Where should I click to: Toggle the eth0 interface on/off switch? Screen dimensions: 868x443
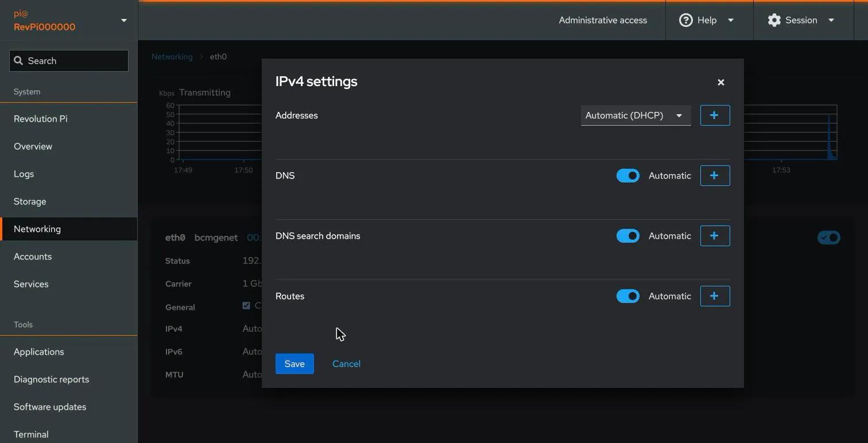click(x=828, y=238)
